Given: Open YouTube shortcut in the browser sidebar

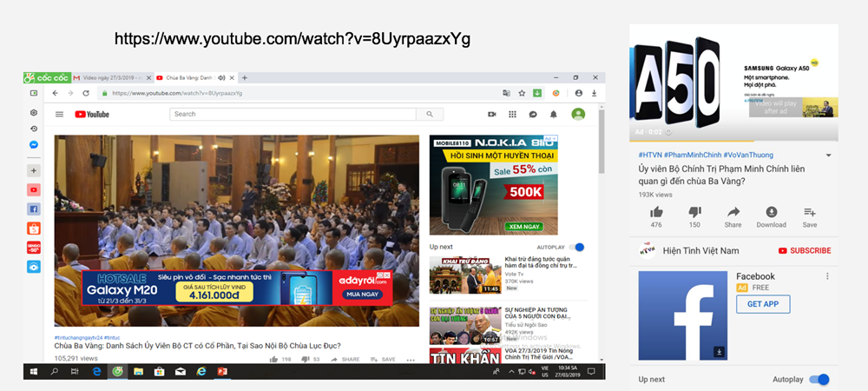Looking at the screenshot, I should pos(34,190).
